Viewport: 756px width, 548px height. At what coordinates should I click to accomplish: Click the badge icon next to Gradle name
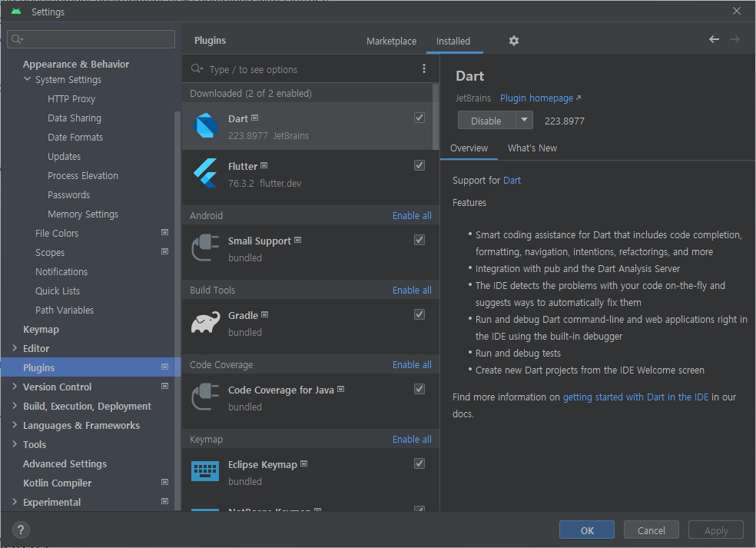coord(264,314)
